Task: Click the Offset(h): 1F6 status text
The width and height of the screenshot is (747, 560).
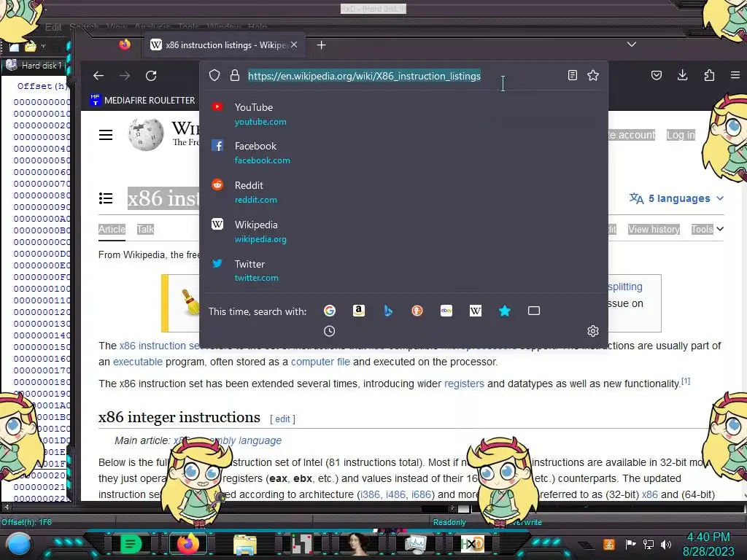Action: [x=26, y=522]
